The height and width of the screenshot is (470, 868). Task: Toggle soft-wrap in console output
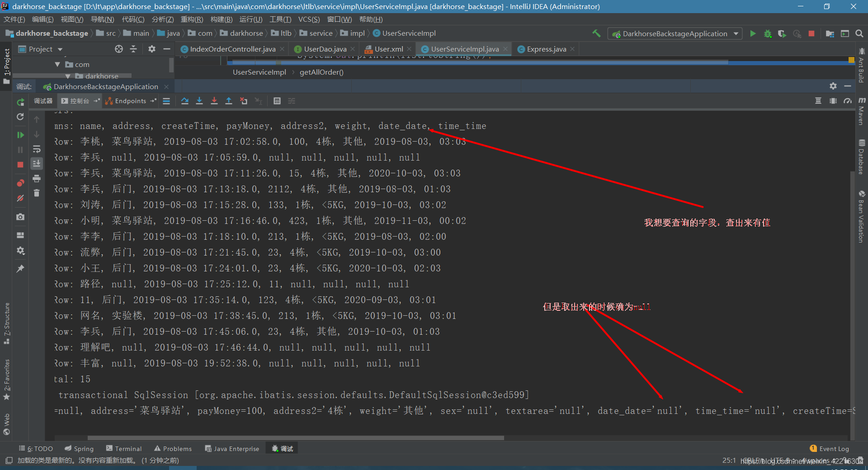pos(37,149)
